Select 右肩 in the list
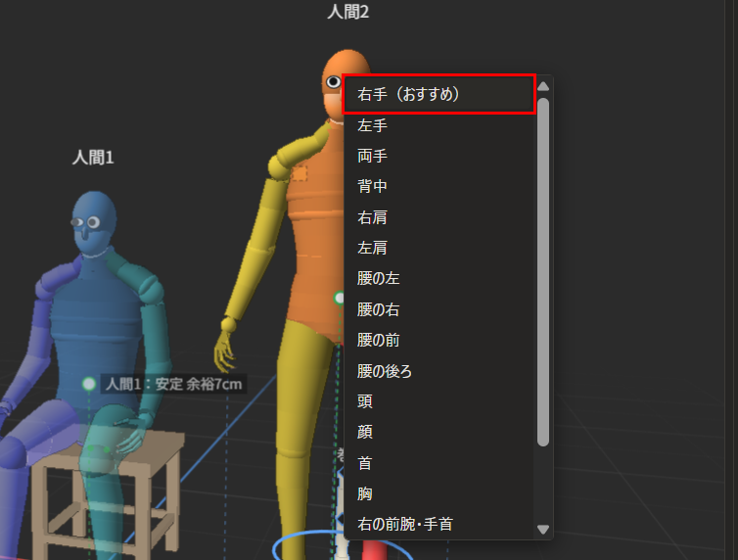738x560 pixels. [x=438, y=217]
